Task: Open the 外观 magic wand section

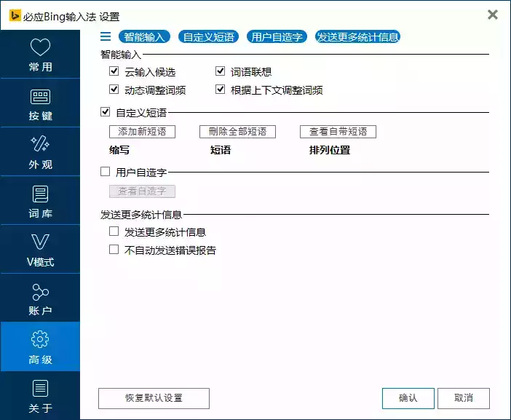Action: coord(40,152)
